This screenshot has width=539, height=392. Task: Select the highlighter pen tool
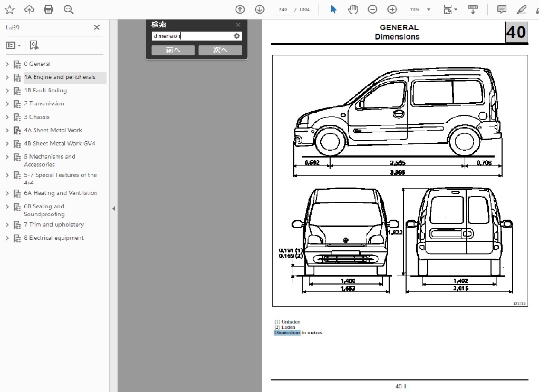pyautogui.click(x=521, y=9)
